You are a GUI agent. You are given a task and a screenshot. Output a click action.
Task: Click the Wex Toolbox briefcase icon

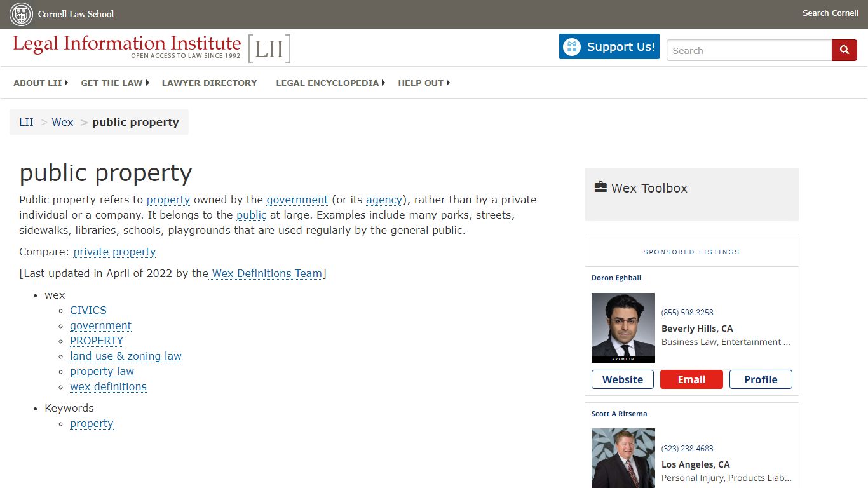[600, 187]
